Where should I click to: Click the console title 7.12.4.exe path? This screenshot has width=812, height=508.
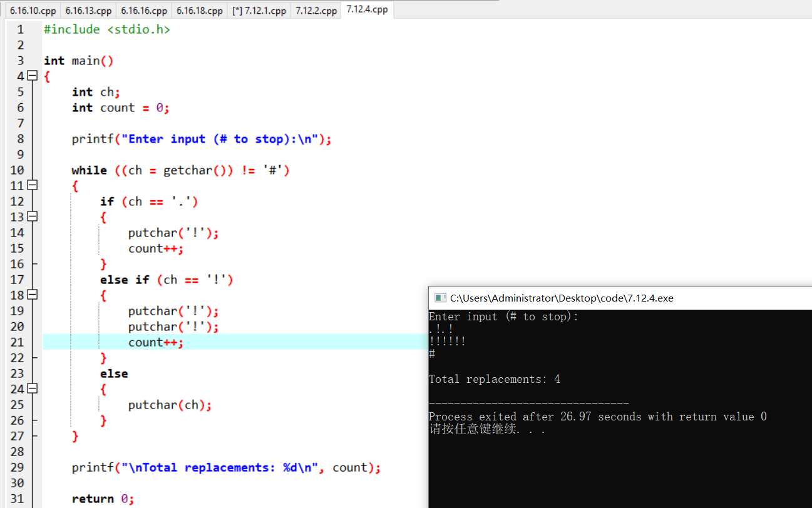[562, 298]
